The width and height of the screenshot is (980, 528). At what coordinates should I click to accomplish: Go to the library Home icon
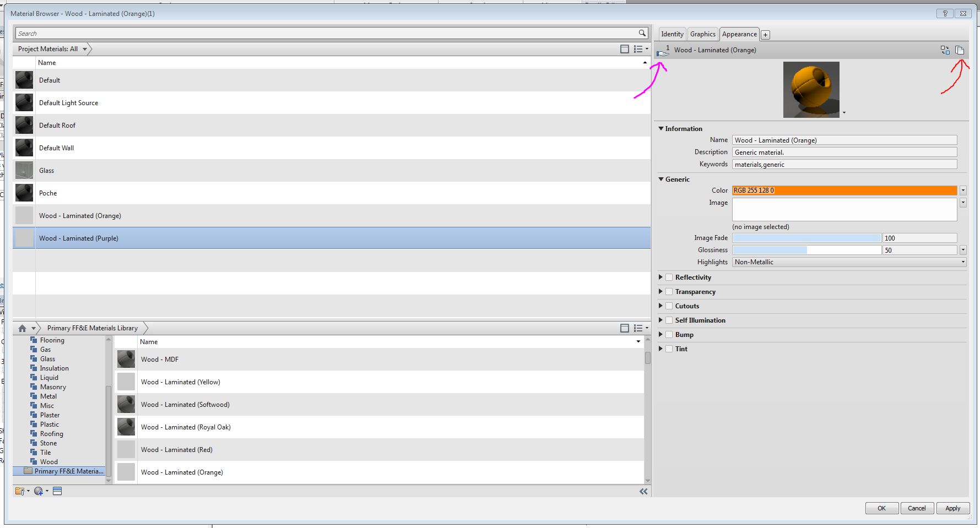(x=22, y=328)
